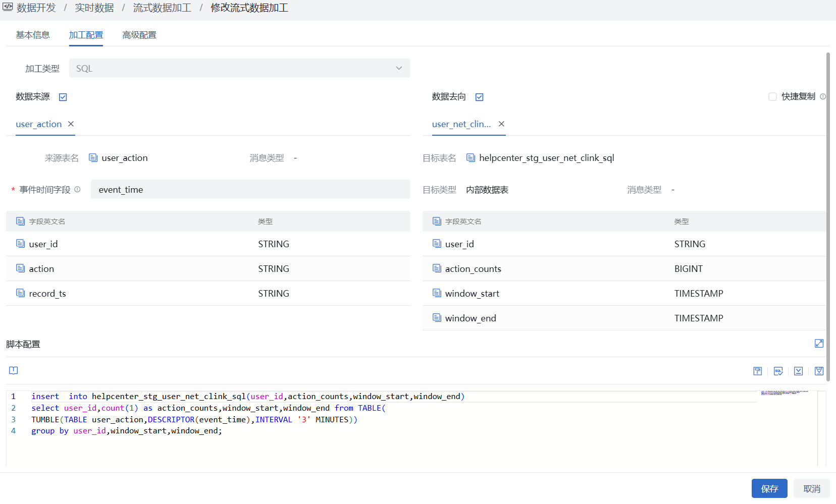836x504 pixels.
Task: Click the info icon beside 快捷复制
Action: click(x=823, y=96)
